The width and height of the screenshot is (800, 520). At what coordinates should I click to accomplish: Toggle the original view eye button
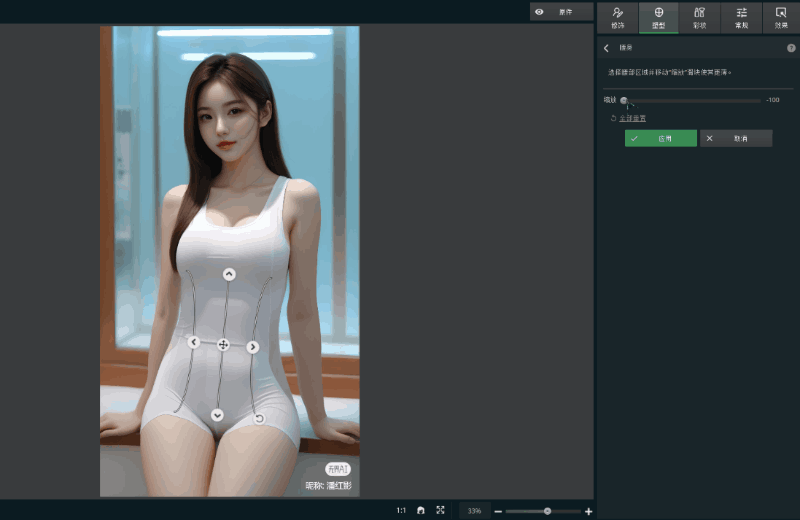tap(561, 12)
